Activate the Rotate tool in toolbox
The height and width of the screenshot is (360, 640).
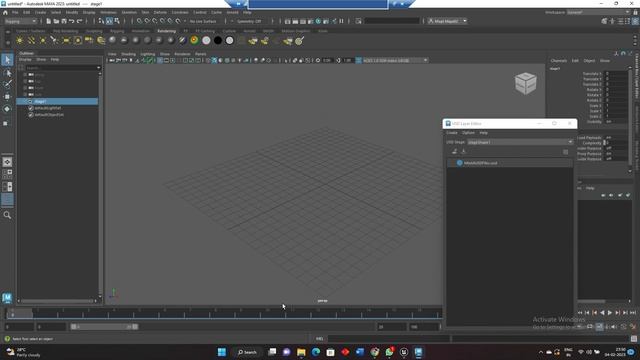7,109
